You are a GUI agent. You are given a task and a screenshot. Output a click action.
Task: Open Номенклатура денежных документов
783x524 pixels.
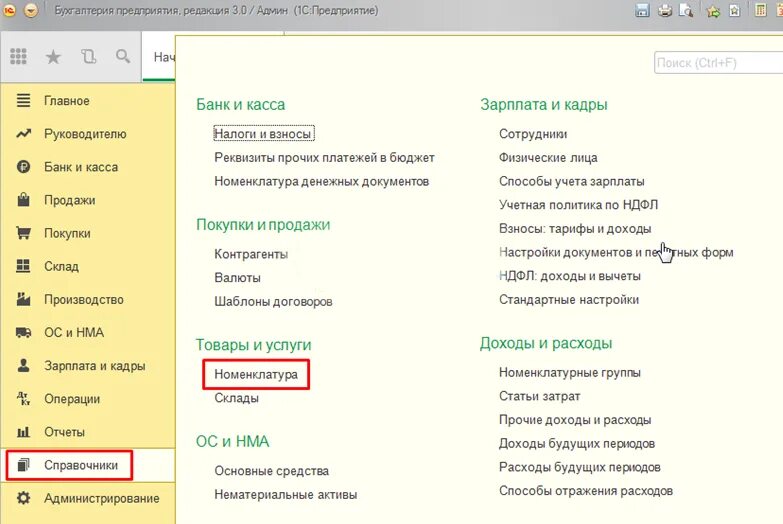tap(322, 181)
